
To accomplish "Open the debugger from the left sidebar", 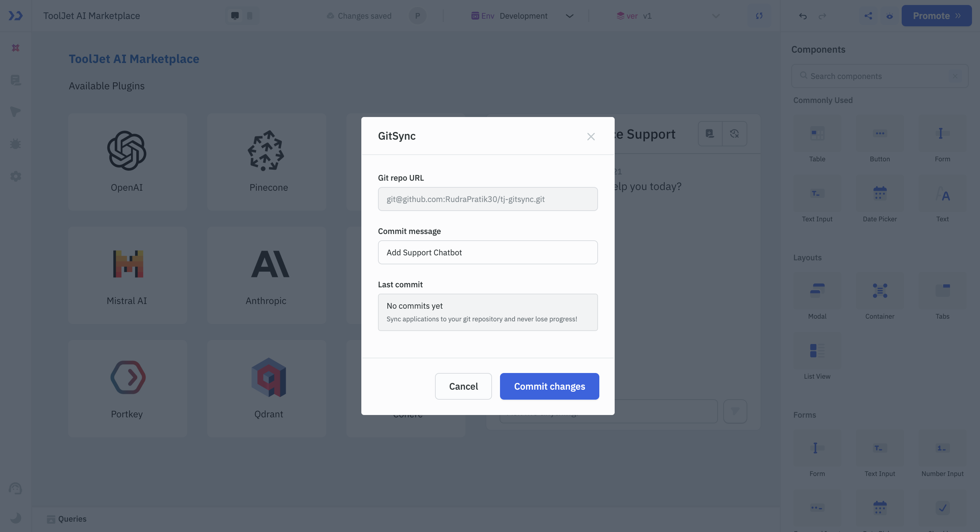I will (x=16, y=143).
